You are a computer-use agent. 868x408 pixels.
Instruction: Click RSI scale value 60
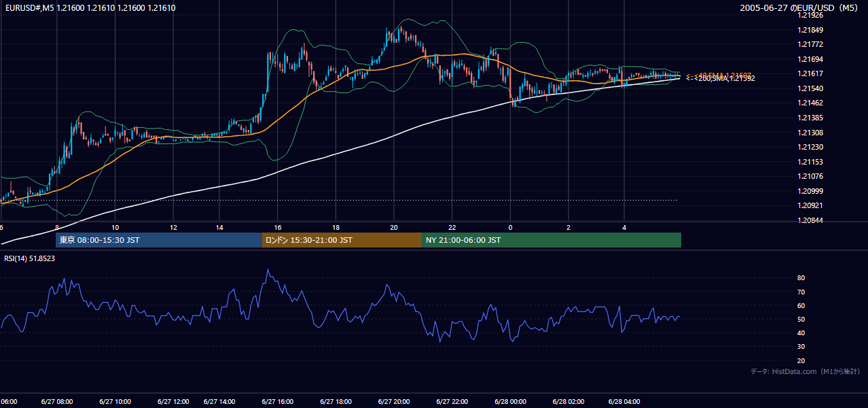[x=801, y=305]
